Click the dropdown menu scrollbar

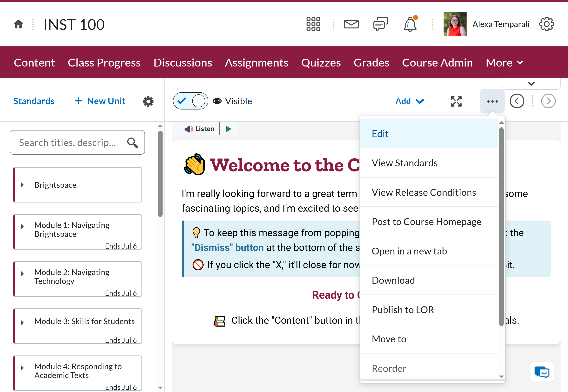click(x=501, y=226)
